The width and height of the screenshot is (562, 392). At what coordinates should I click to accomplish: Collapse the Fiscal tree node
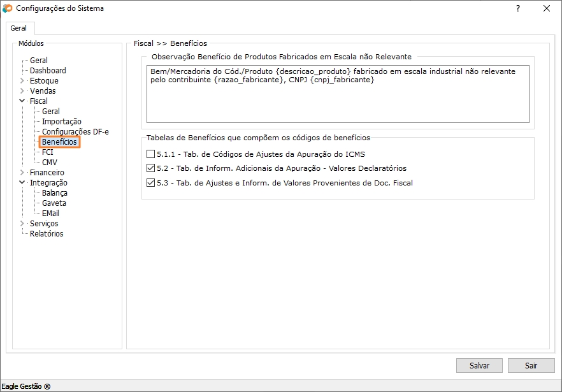pyautogui.click(x=22, y=101)
